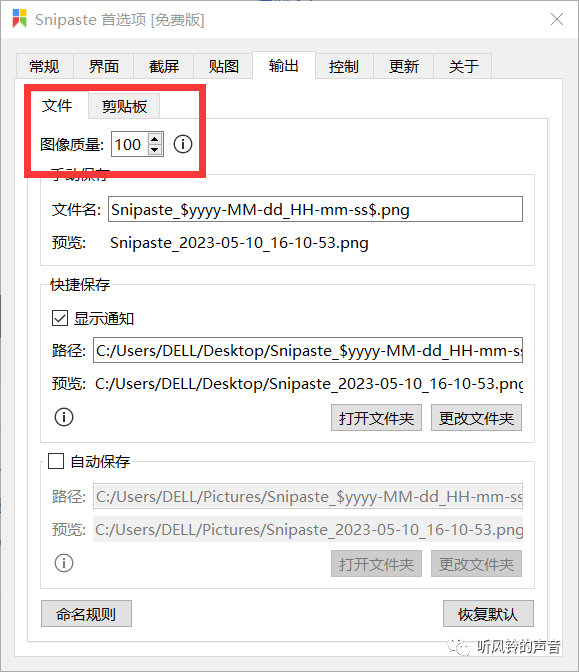This screenshot has width=579, height=672.
Task: Click the 快捷保存 preview path on Desktop
Action: (309, 384)
